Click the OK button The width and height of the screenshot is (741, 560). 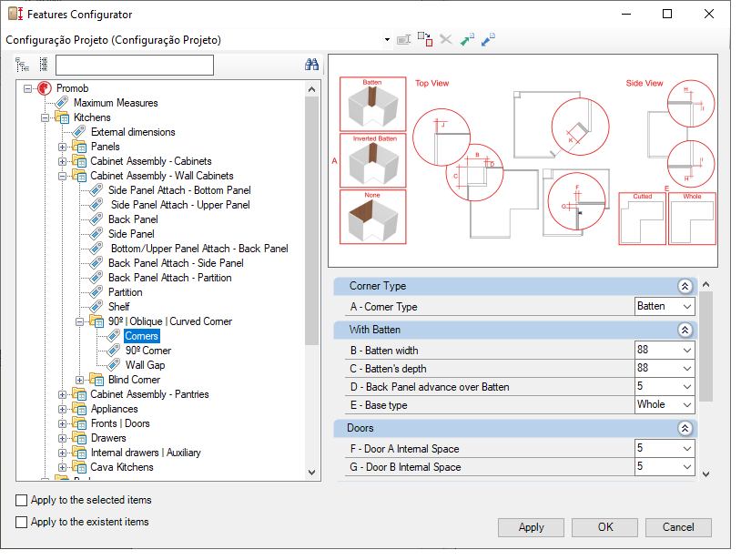[x=604, y=527]
